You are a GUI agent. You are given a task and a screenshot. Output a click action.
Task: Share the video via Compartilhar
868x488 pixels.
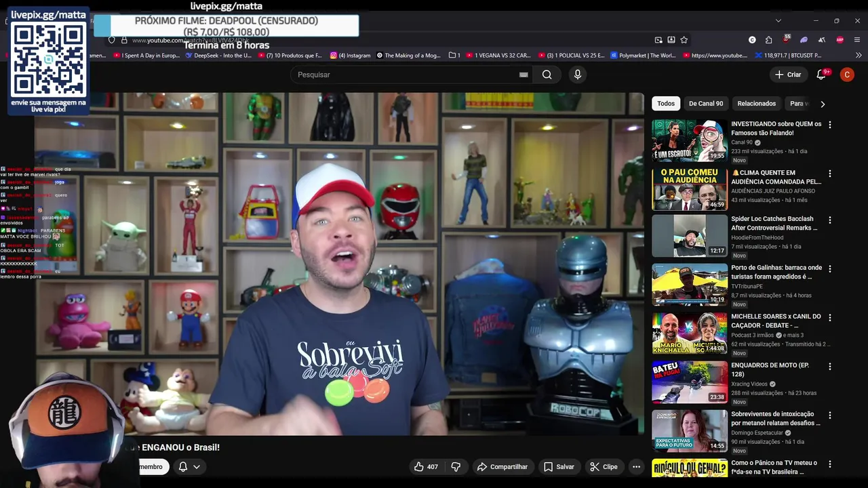[502, 466]
